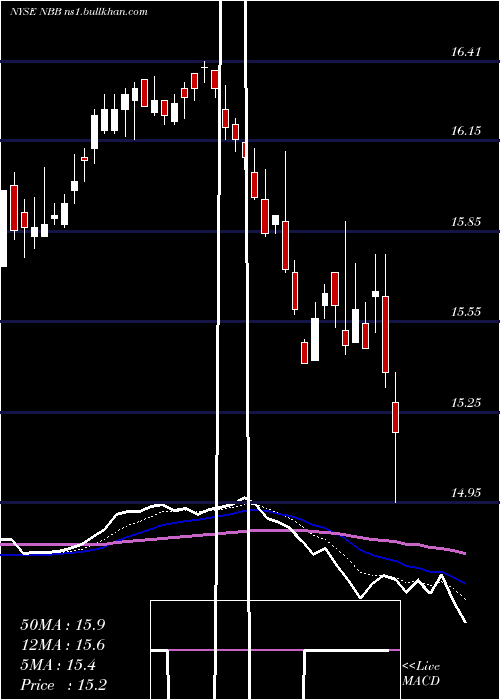Click the 5MA : 15.4 readout
This screenshot has height=700, width=500.
click(58, 666)
